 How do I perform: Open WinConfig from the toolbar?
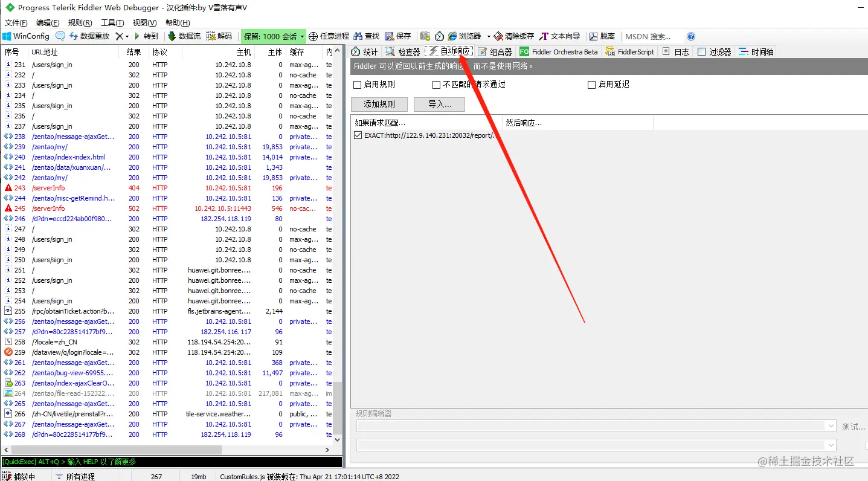click(27, 36)
